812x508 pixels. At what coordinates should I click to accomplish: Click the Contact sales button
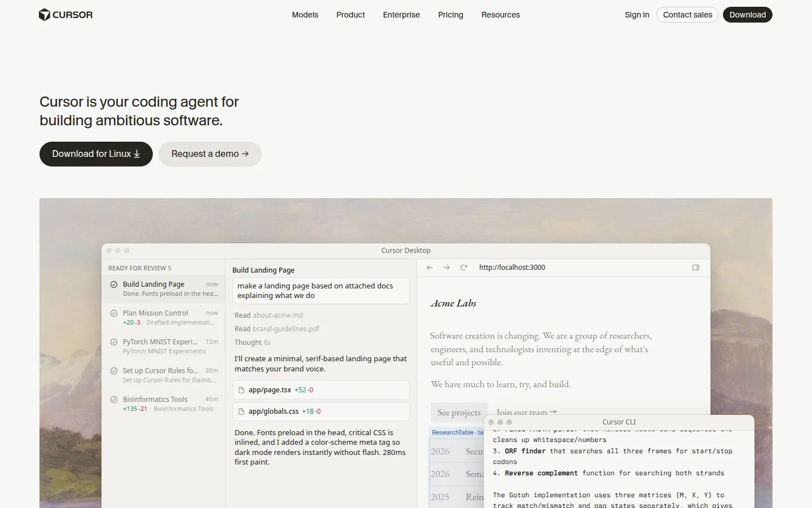coord(687,15)
